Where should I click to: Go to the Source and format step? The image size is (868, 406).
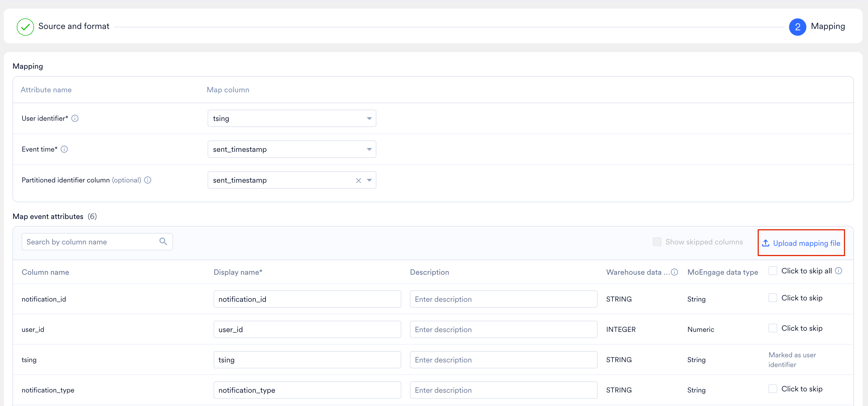tap(74, 26)
